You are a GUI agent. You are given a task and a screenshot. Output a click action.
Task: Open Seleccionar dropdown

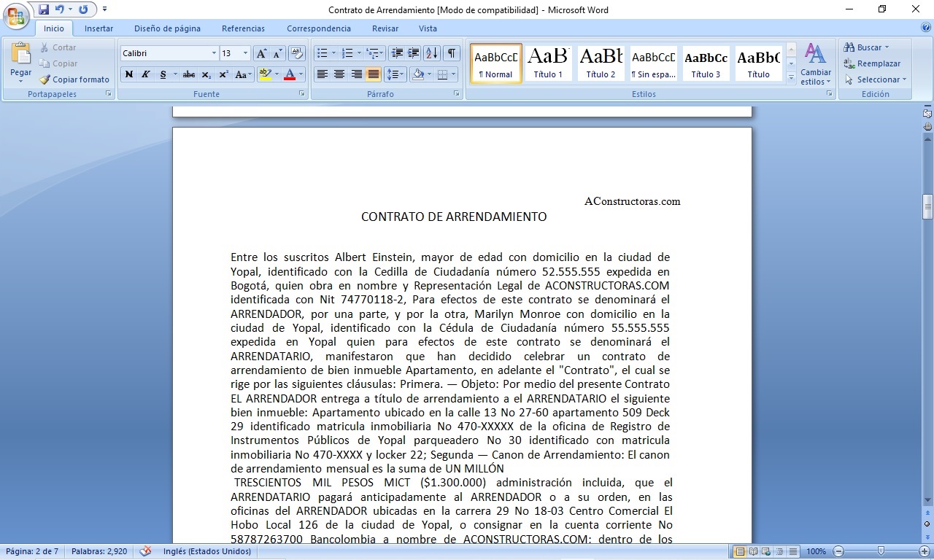(875, 79)
